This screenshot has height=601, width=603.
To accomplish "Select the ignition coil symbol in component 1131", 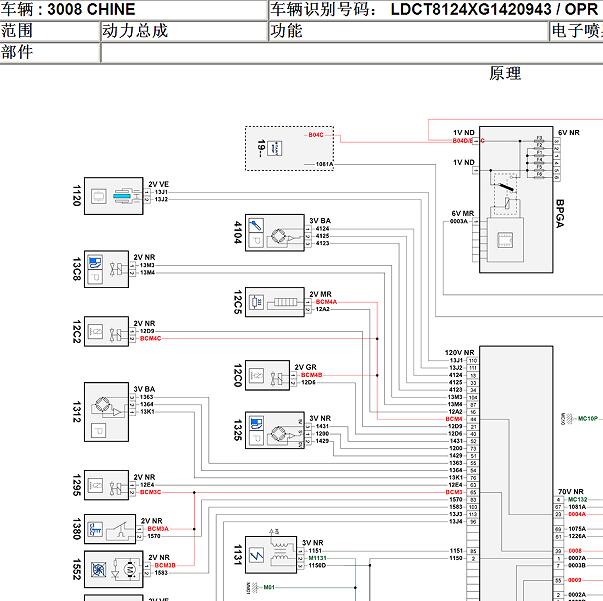I will (x=282, y=551).
